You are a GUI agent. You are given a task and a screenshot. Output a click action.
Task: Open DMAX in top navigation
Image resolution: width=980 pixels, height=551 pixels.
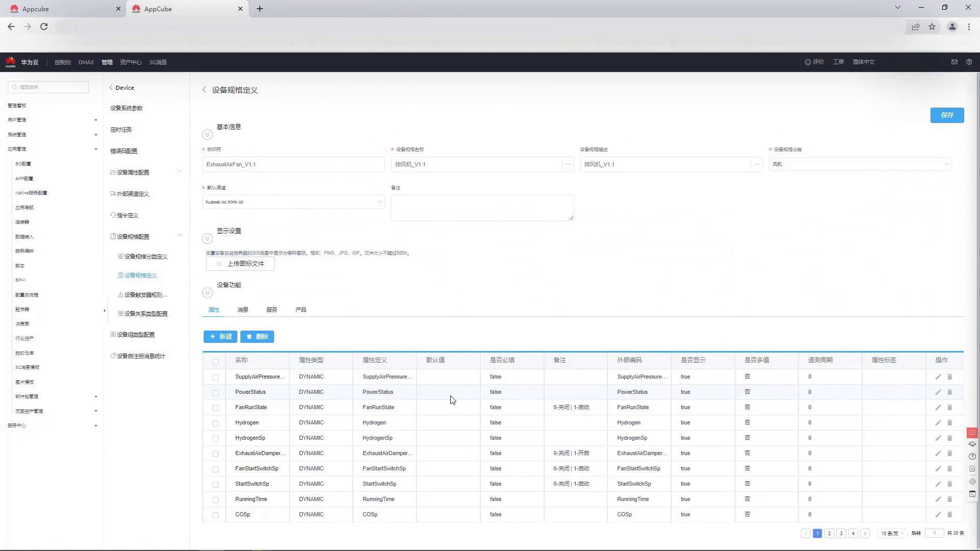click(86, 62)
